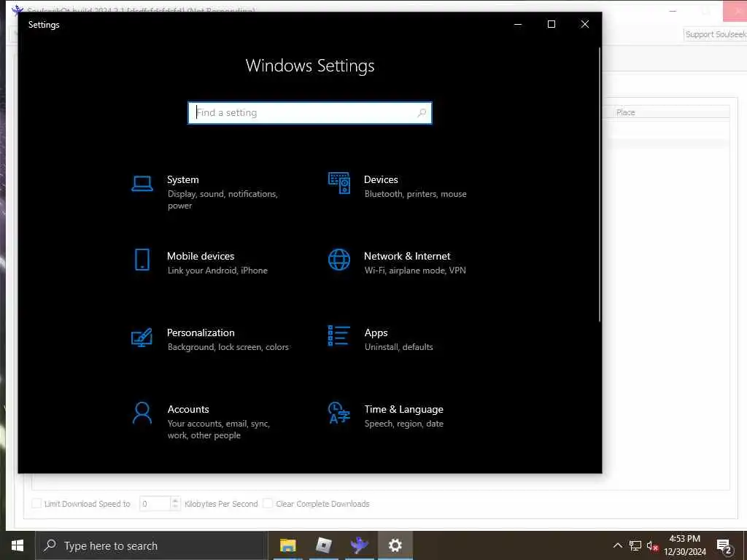The image size is (747, 560).
Task: Show hidden system tray icons chevron
Action: (617, 545)
